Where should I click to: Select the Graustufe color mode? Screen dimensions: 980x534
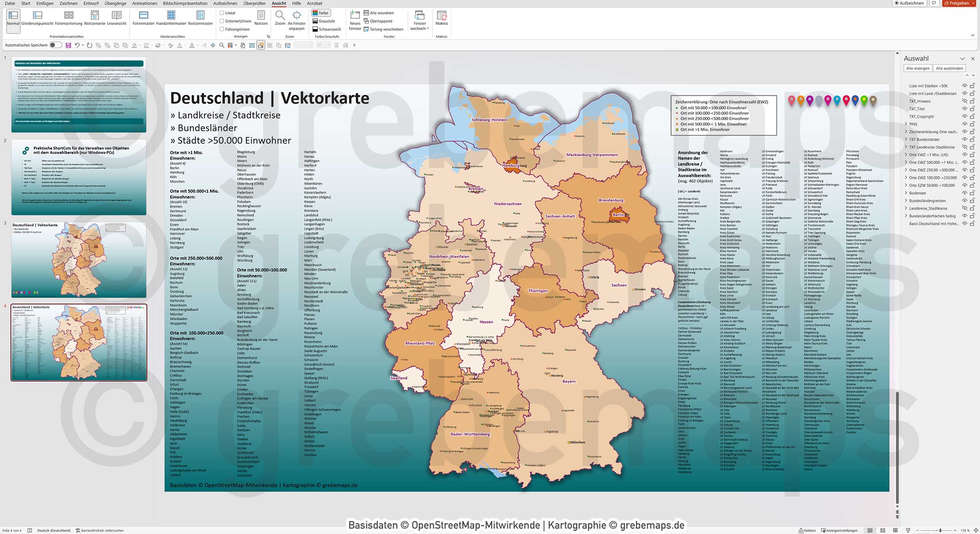pos(325,21)
